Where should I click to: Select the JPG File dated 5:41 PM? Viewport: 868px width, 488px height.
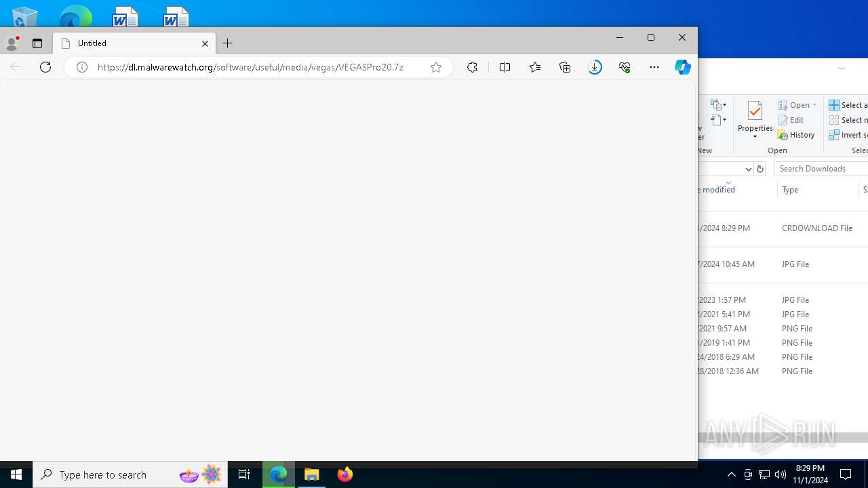coord(783,314)
